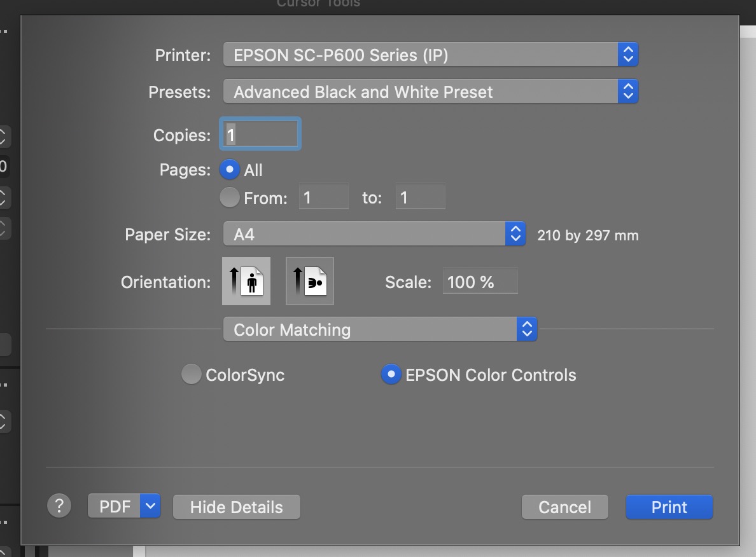Select EPSON Color Controls option
The width and height of the screenshot is (756, 557).
(391, 375)
